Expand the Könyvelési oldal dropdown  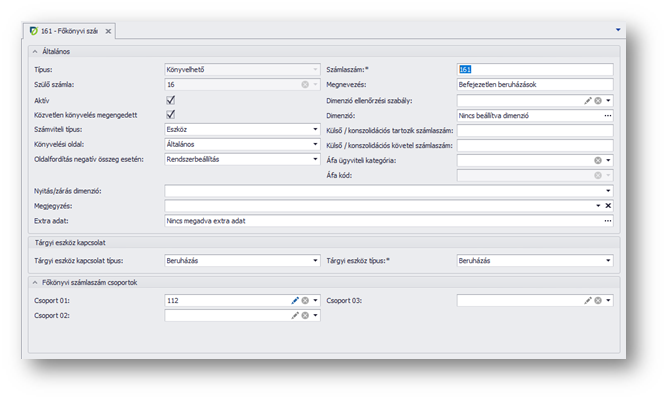coord(314,145)
